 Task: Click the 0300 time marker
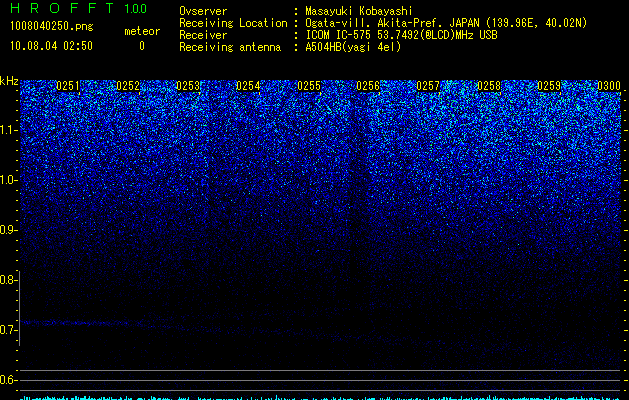click(x=609, y=86)
